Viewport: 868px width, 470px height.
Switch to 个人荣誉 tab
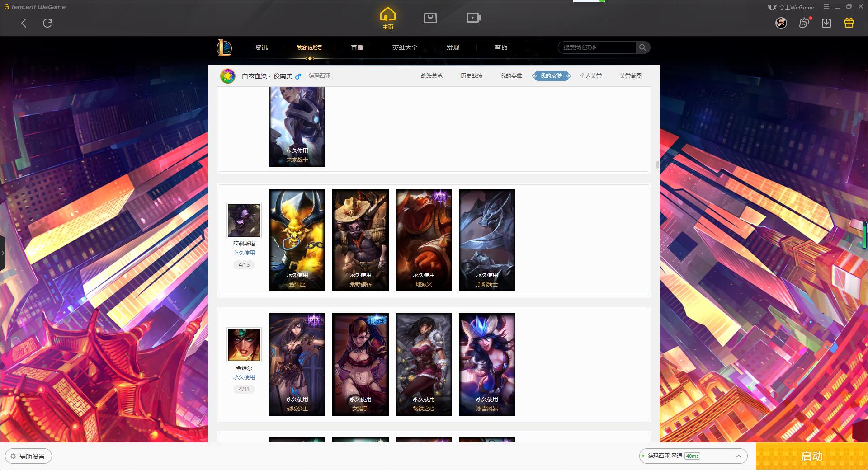pyautogui.click(x=591, y=76)
